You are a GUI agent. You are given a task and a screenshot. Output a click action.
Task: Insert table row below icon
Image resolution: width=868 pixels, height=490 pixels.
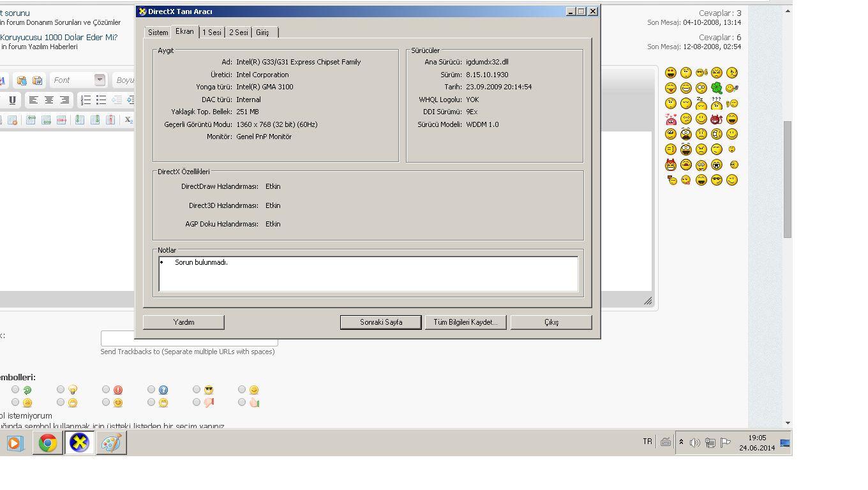[x=46, y=119]
